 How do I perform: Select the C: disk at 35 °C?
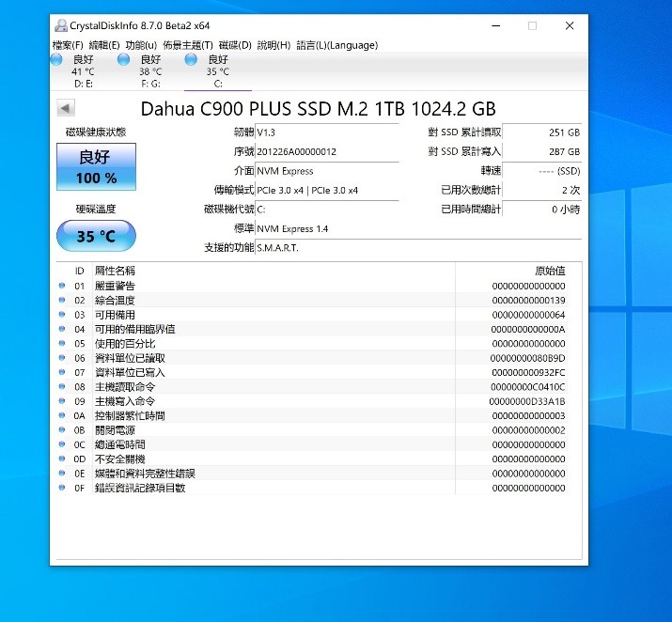(218, 71)
